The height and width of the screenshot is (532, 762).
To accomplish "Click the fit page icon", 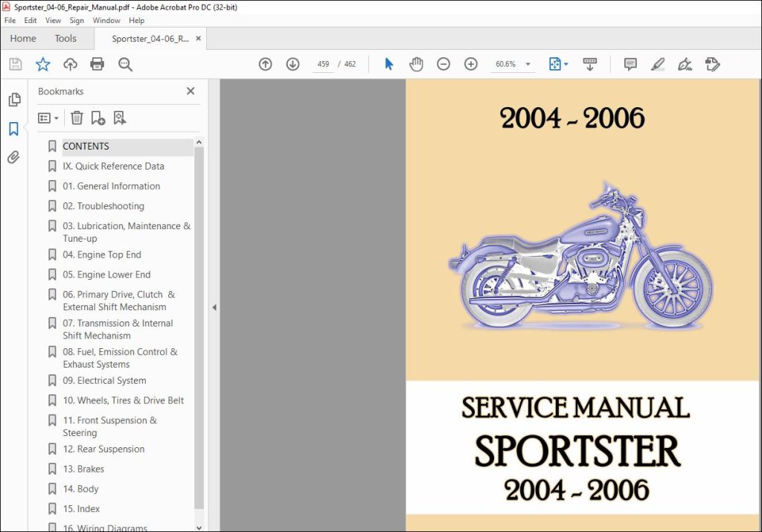I will click(554, 64).
